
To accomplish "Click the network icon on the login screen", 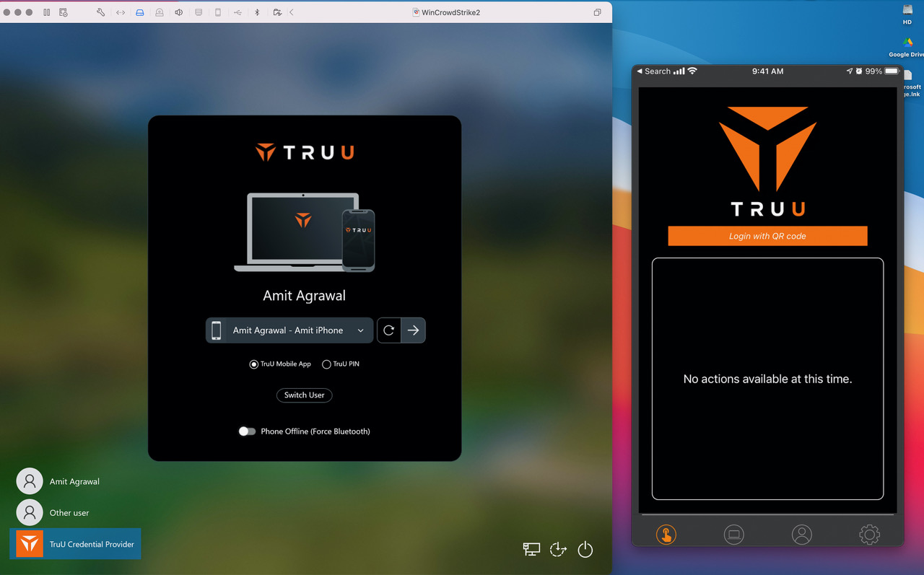I will point(531,549).
